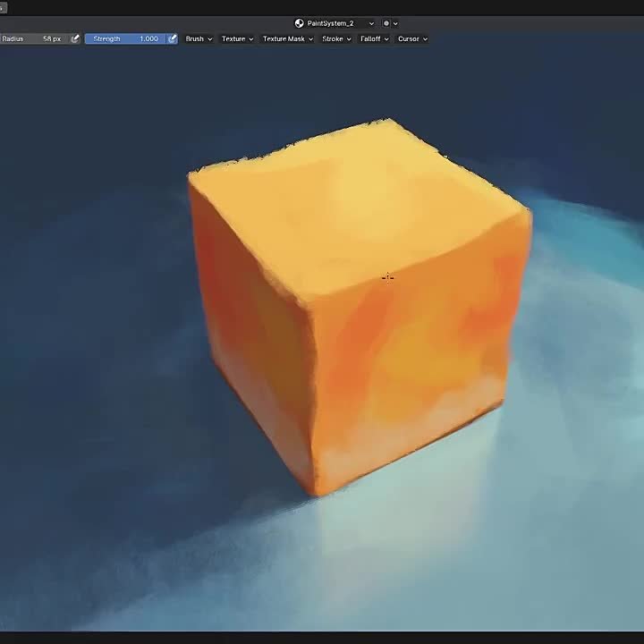Open the Stroke settings popover
644x644 pixels.
coord(336,39)
